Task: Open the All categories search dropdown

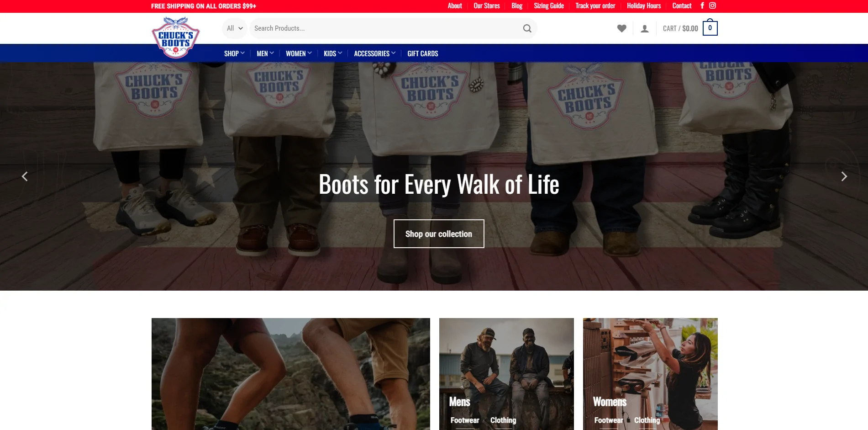Action: [234, 28]
